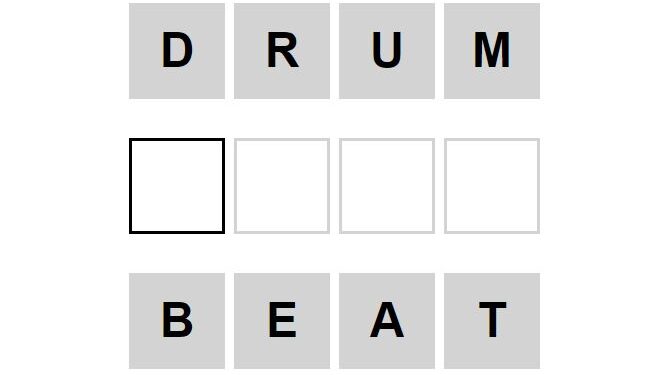Focus the black-bordered empty input box
This screenshot has height=375, width=662.
pos(177,186)
